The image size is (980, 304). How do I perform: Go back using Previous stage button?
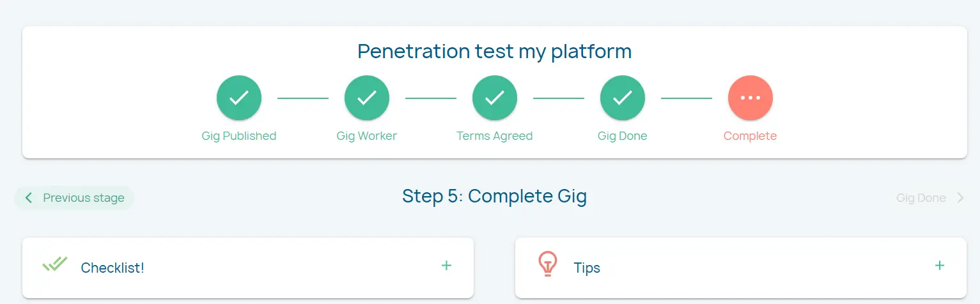75,198
